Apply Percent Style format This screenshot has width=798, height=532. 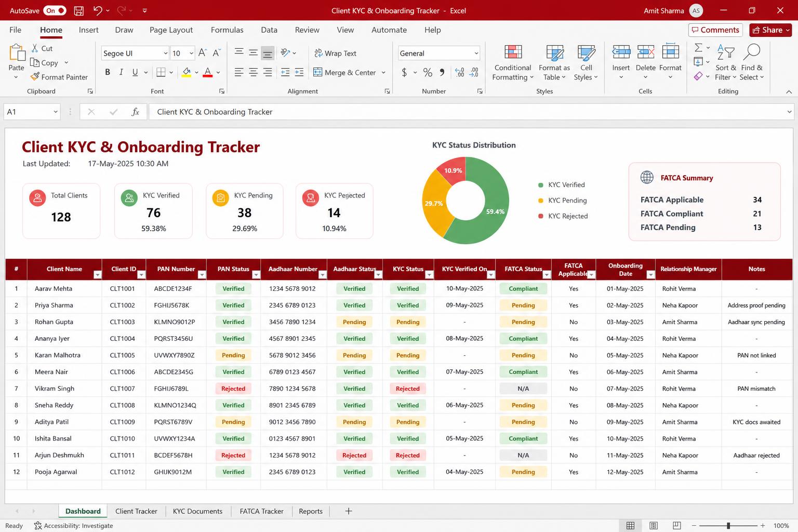pyautogui.click(x=428, y=72)
